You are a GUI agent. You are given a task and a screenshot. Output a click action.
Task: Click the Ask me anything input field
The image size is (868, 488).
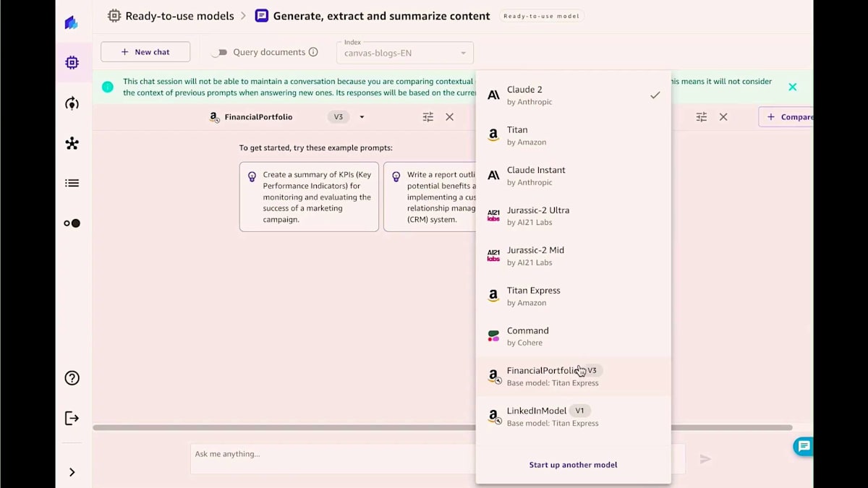(x=333, y=459)
